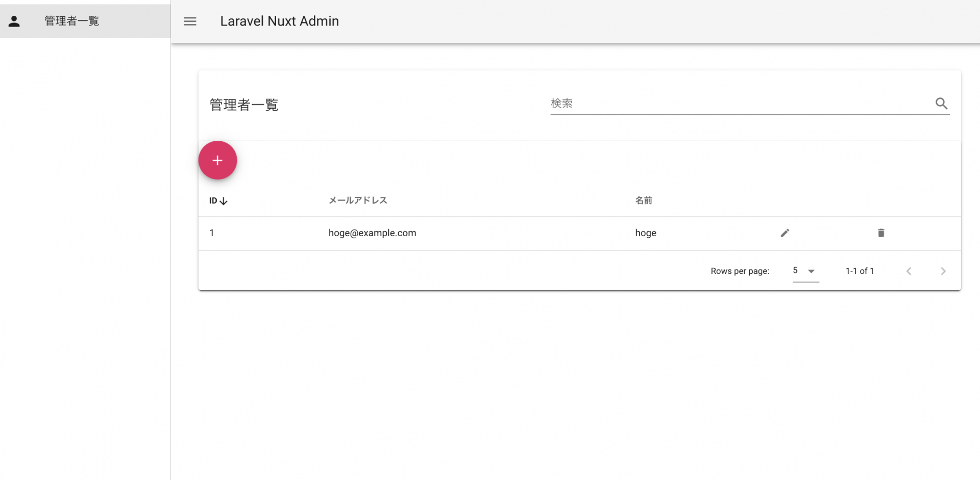Viewport: 980px width, 480px height.
Task: Click the hoge name cell
Action: (645, 233)
